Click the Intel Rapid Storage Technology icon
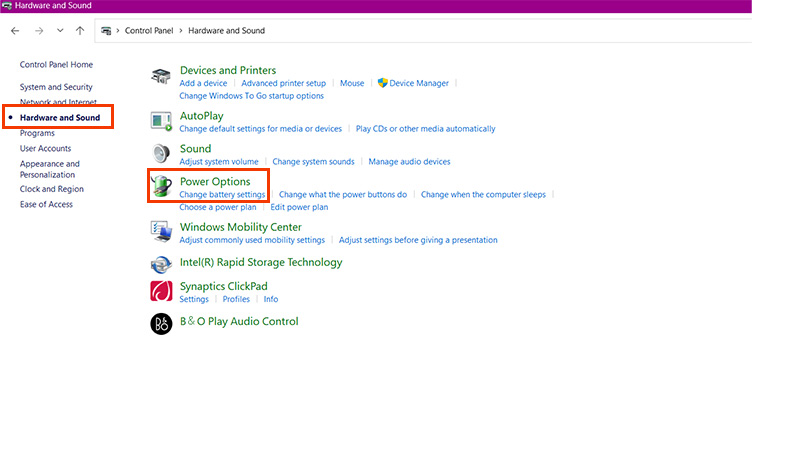This screenshot has height=450, width=800. click(x=161, y=264)
